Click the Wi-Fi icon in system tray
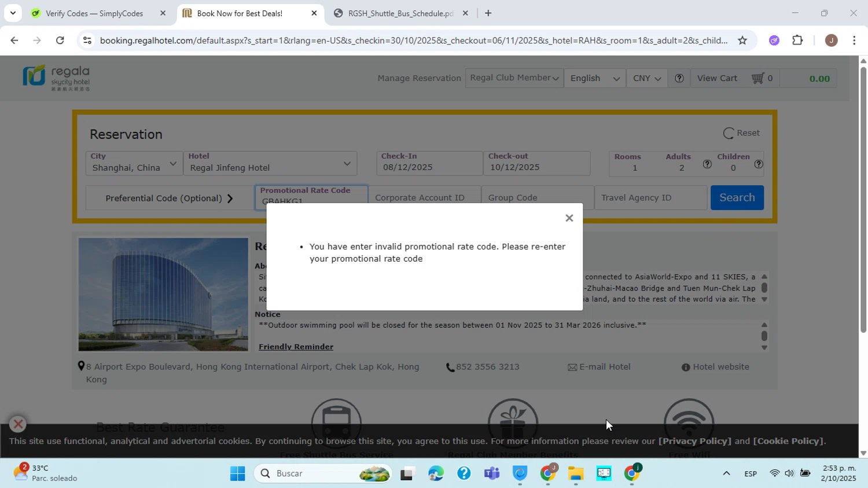The width and height of the screenshot is (868, 488). tap(774, 474)
